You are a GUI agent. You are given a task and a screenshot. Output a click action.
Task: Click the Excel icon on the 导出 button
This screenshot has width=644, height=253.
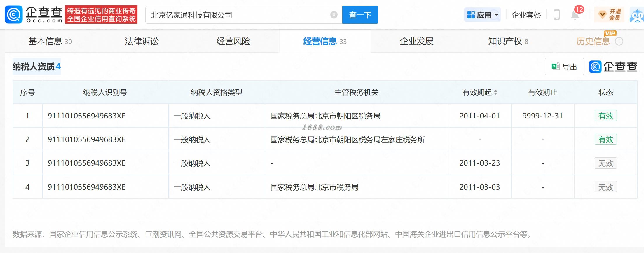point(555,66)
